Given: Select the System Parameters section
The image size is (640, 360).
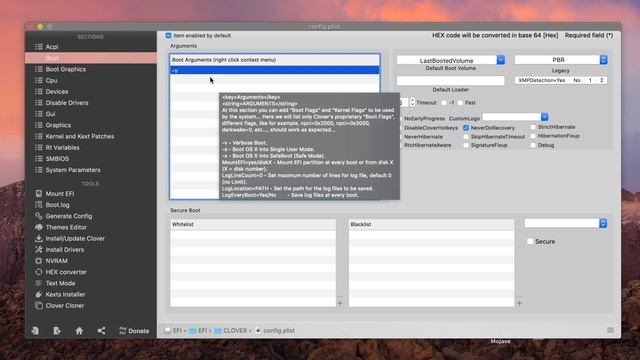Looking at the screenshot, I should pos(91,170).
